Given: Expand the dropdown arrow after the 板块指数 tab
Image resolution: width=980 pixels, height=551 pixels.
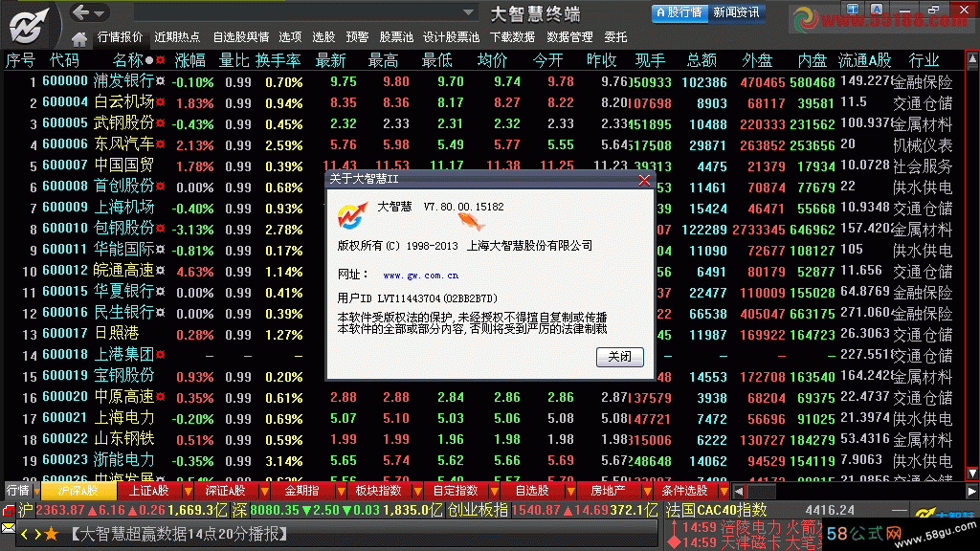Looking at the screenshot, I should [x=418, y=492].
